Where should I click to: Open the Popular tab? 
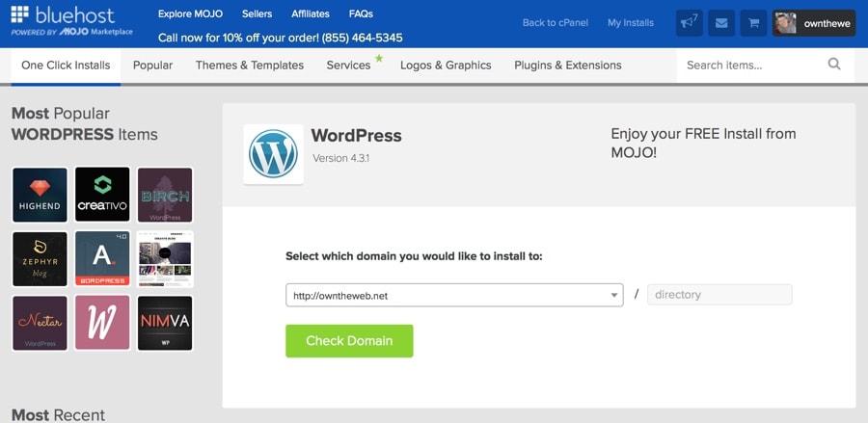coord(152,66)
